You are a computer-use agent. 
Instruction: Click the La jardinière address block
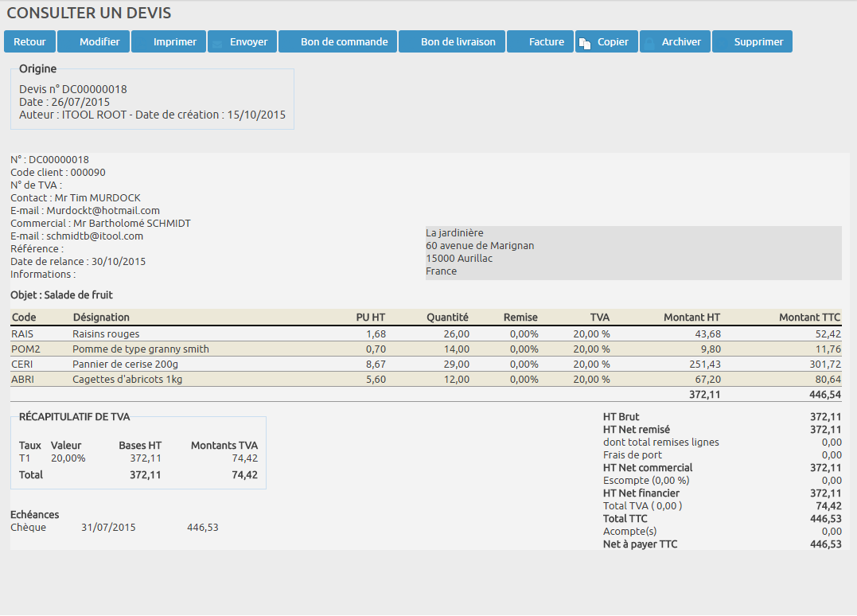coord(633,252)
